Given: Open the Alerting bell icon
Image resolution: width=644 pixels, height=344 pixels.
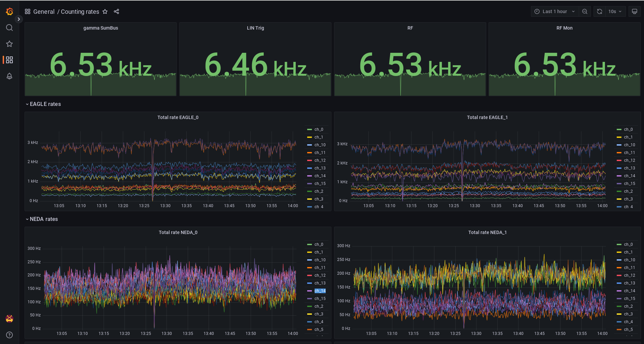Looking at the screenshot, I should 9,76.
